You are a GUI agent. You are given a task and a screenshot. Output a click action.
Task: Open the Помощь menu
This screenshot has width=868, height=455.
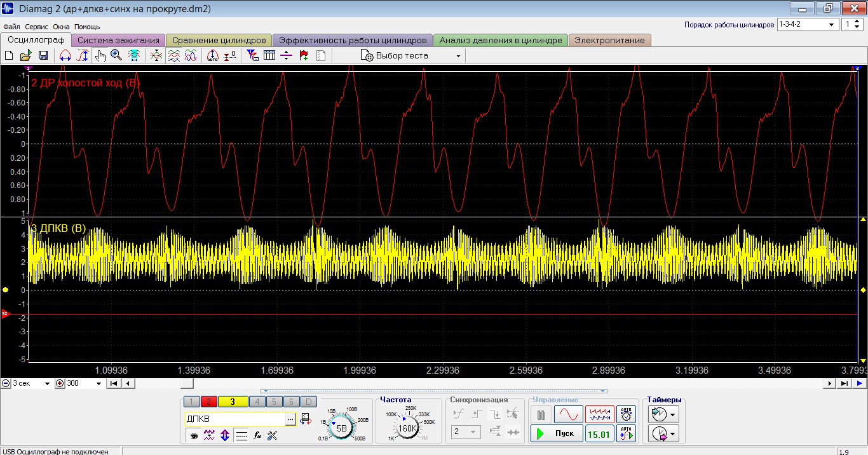pyautogui.click(x=87, y=27)
